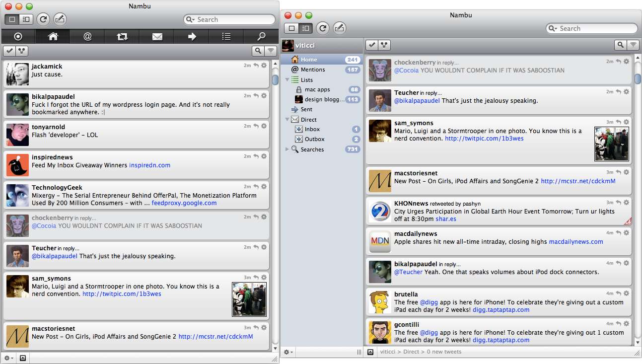Open Direct Messages envelope tab in left window
Viewport: 642px width, 364px height.
(x=157, y=36)
